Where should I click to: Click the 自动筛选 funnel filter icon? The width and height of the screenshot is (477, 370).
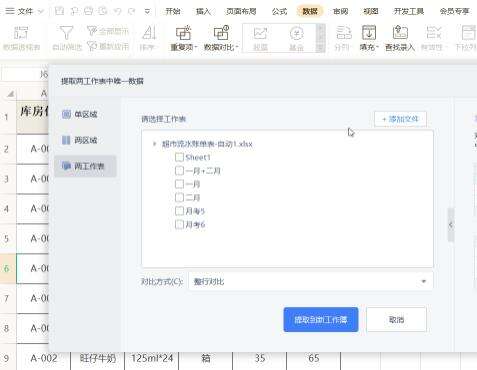click(66, 33)
